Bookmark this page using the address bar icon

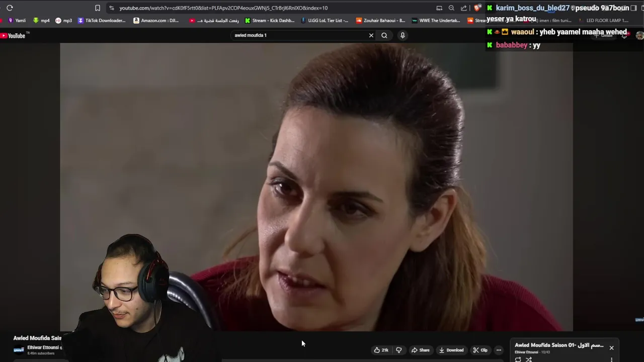(x=98, y=8)
